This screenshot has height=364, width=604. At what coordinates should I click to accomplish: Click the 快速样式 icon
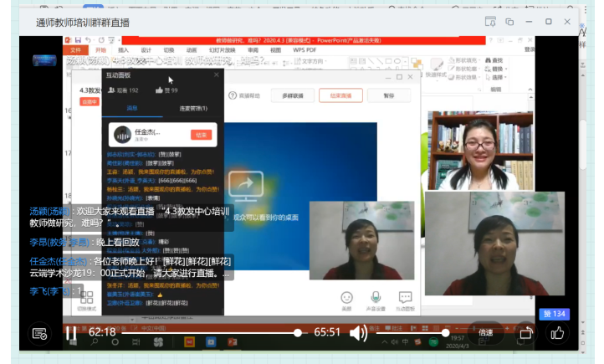(x=436, y=68)
